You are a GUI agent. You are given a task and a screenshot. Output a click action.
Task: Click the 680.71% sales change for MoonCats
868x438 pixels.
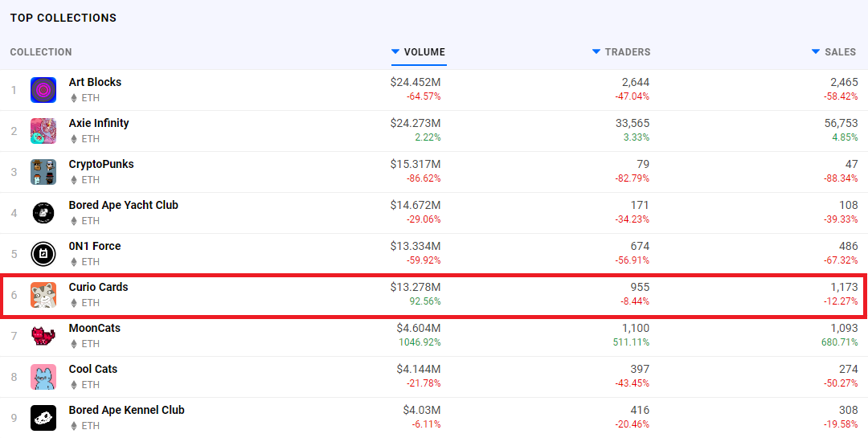(x=840, y=342)
